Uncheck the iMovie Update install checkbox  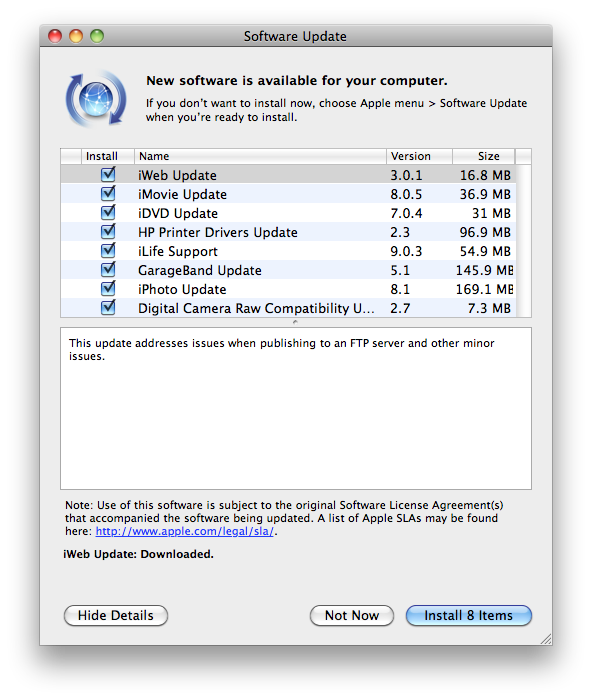(x=108, y=193)
